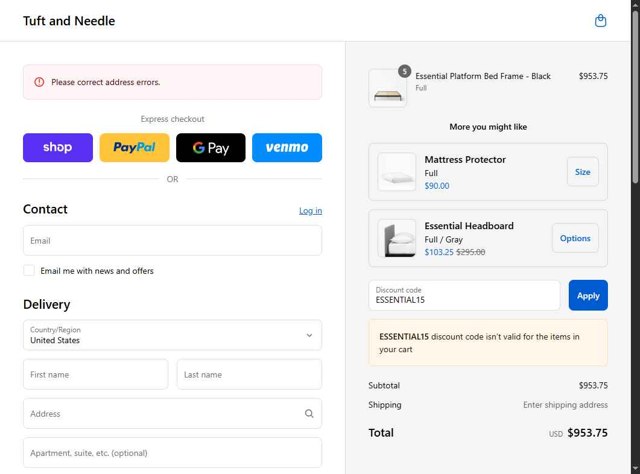Select the Total USD $953.75 amount
The width and height of the screenshot is (640, 474).
[x=578, y=433]
